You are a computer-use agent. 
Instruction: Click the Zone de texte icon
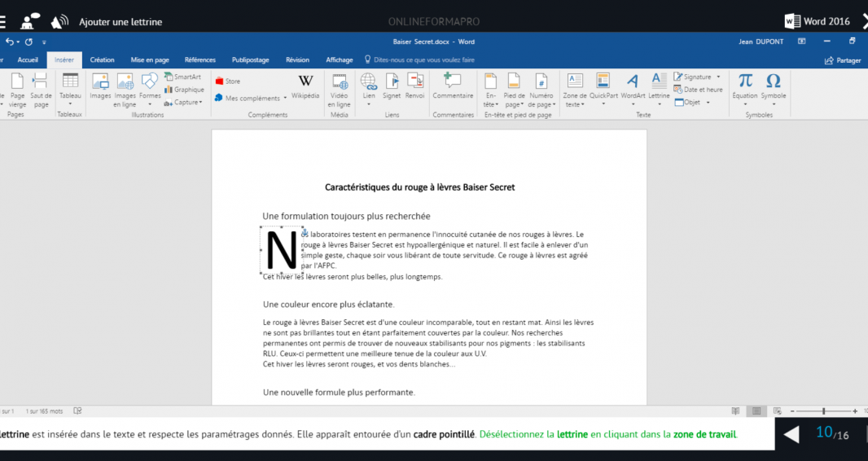(575, 90)
